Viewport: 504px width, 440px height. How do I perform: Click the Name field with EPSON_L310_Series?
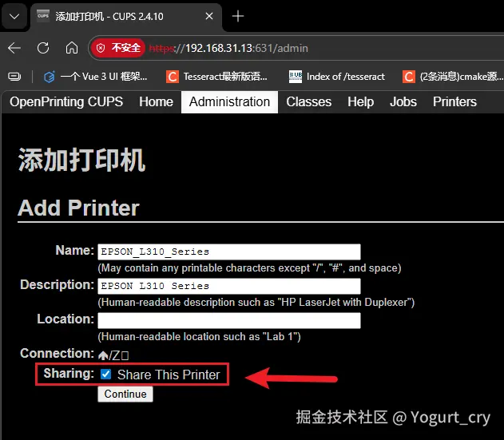point(229,252)
